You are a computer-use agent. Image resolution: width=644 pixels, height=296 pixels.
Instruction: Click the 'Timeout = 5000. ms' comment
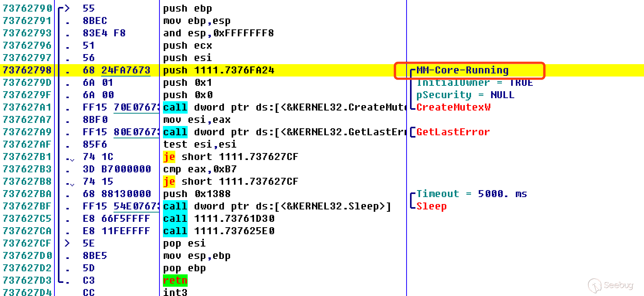click(x=472, y=194)
